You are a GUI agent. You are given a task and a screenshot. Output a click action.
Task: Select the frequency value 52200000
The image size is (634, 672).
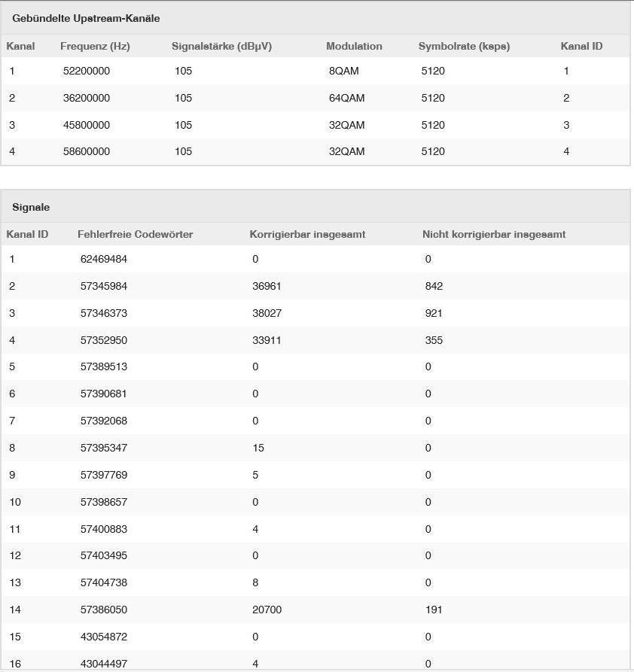[87, 71]
